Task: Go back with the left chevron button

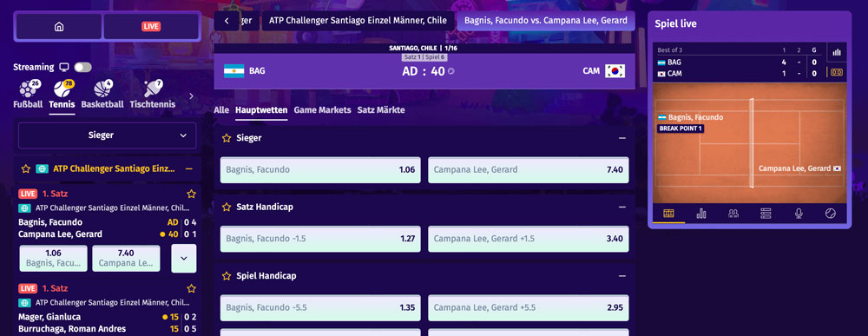Action: click(226, 21)
